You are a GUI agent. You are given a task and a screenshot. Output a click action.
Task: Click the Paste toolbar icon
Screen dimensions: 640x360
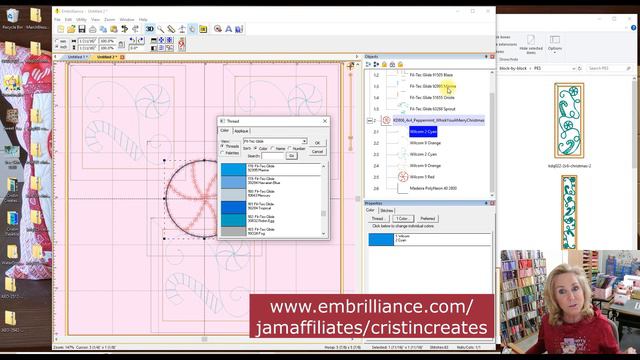114,29
